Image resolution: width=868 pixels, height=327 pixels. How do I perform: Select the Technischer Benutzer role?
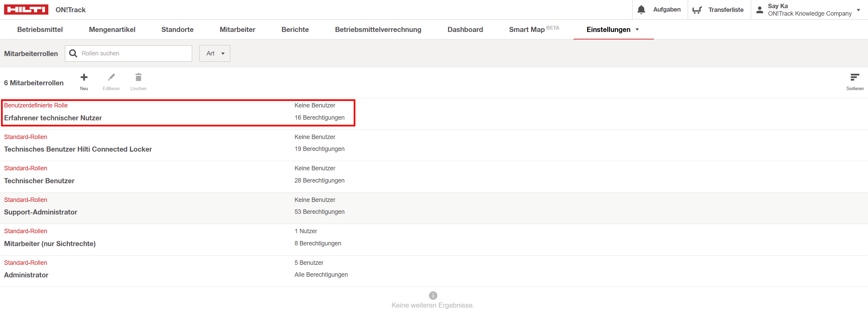[x=39, y=181]
